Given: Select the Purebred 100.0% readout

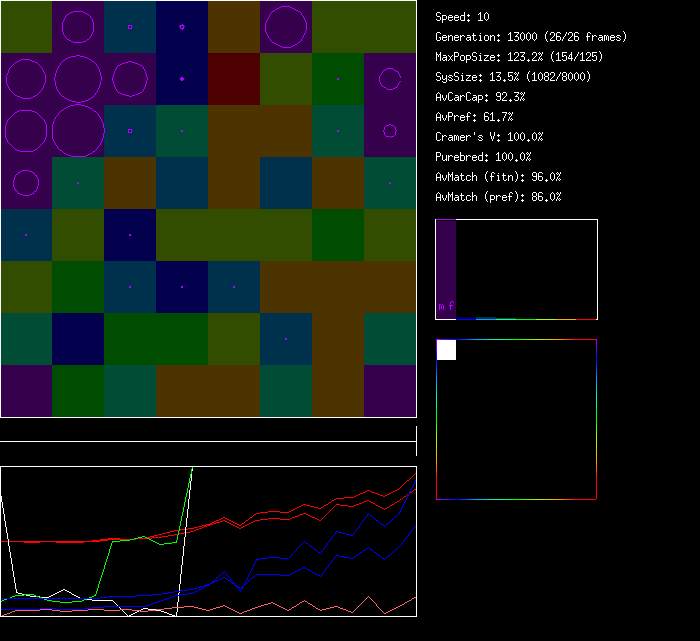Looking at the screenshot, I should (x=483, y=157).
